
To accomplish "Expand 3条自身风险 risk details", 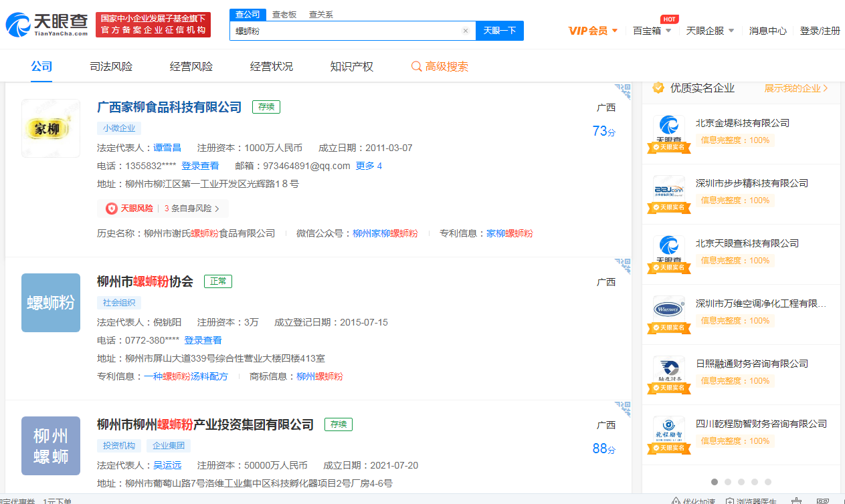I will point(192,209).
